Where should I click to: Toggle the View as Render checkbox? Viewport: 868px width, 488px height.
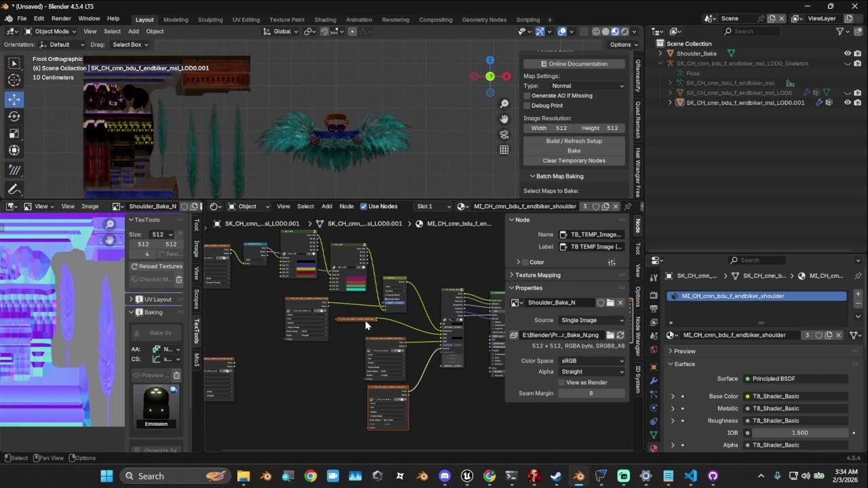(561, 382)
